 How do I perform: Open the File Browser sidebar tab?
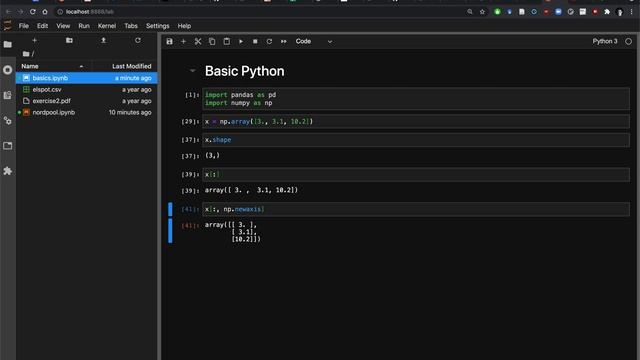pos(8,44)
